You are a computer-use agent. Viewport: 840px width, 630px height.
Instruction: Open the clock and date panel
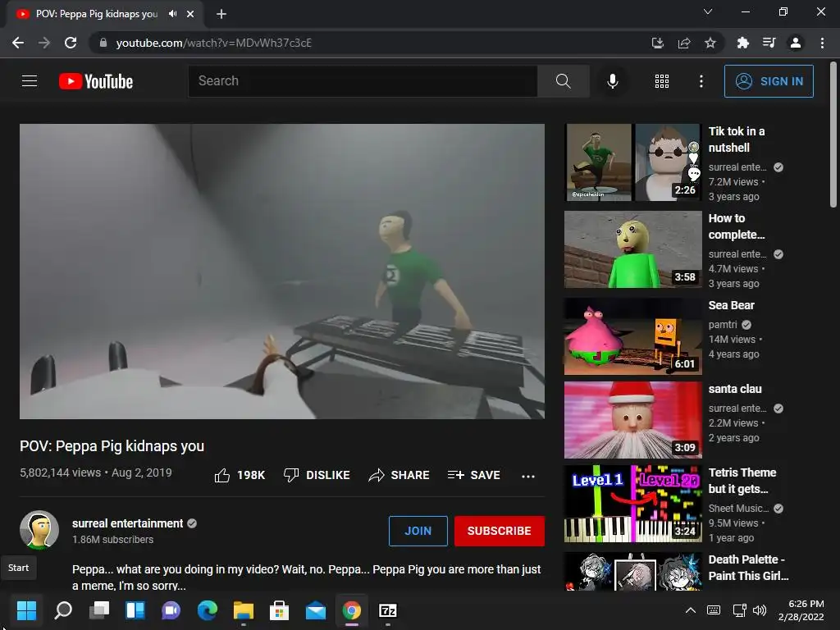801,610
